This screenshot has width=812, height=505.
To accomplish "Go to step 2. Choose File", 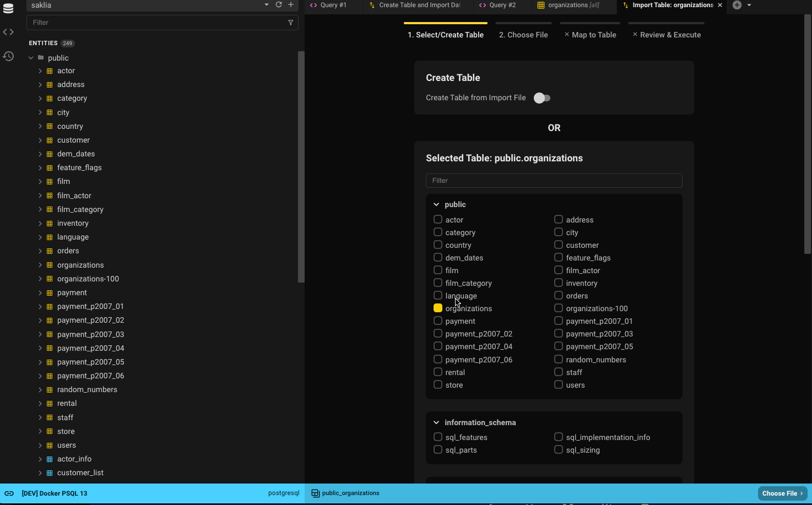I will click(x=523, y=35).
